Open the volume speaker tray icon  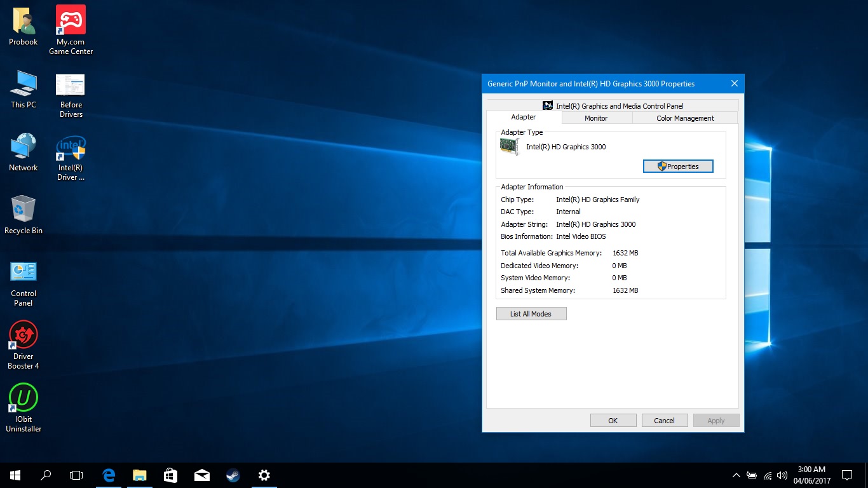(x=782, y=475)
